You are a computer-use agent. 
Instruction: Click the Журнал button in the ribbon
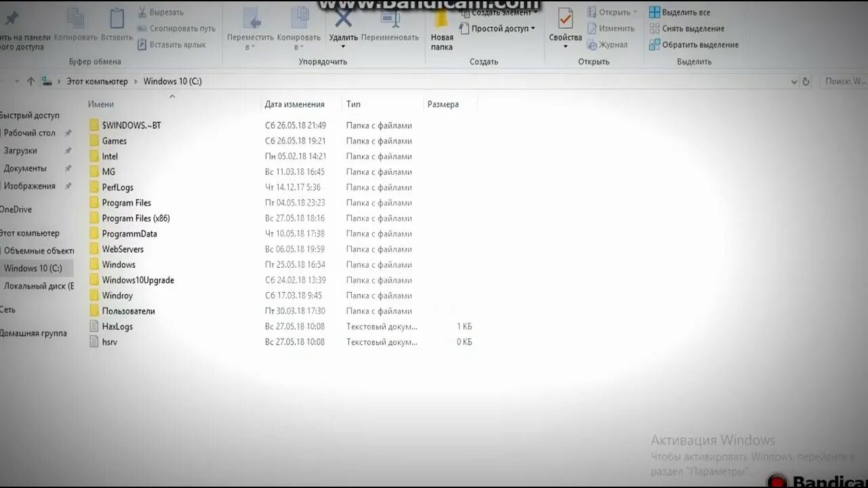pos(607,45)
